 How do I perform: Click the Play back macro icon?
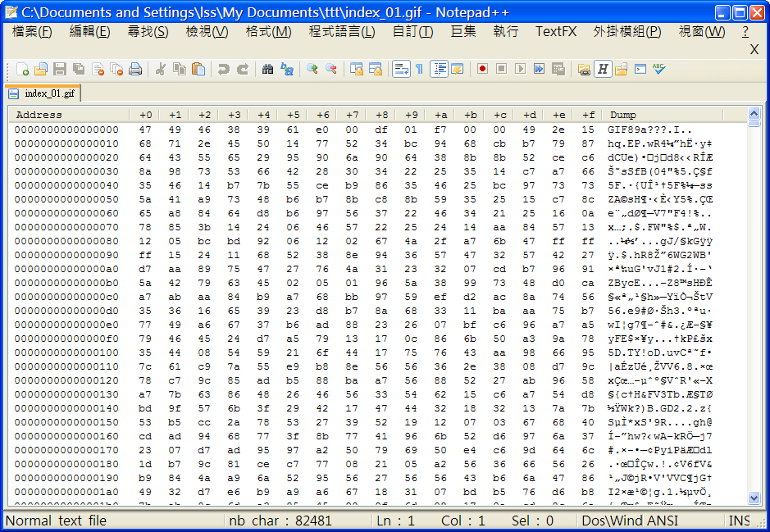coord(520,69)
